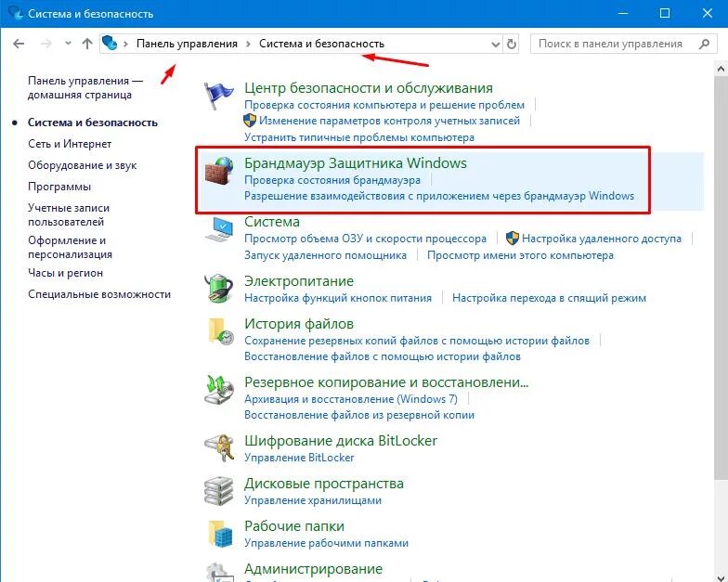The width and height of the screenshot is (728, 582).
Task: Select the Панель управления breadcrumb
Action: 187,44
